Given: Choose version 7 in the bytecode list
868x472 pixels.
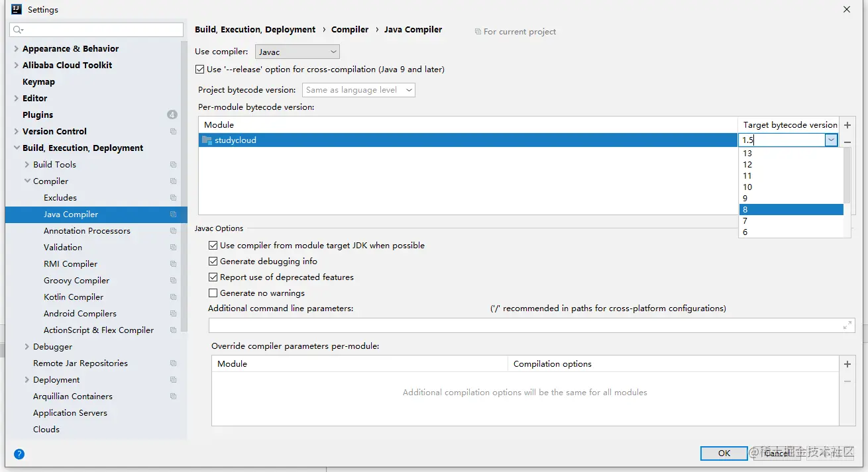Looking at the screenshot, I should point(791,221).
